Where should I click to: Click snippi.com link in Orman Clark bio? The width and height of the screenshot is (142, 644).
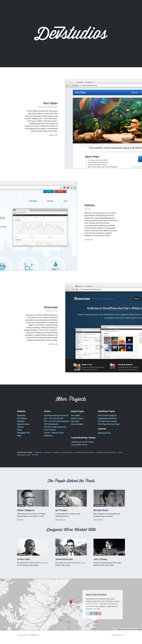point(43,563)
